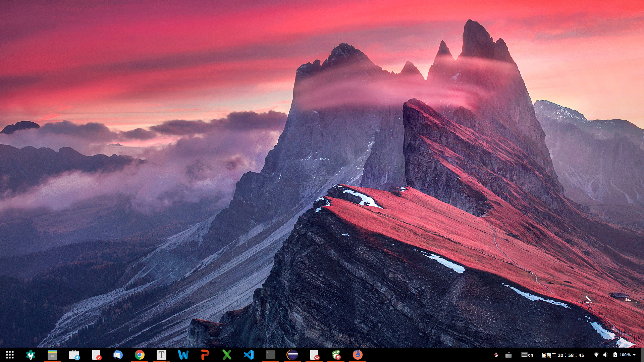Open the applications grid launcher
The width and height of the screenshot is (644, 362).
(10, 355)
